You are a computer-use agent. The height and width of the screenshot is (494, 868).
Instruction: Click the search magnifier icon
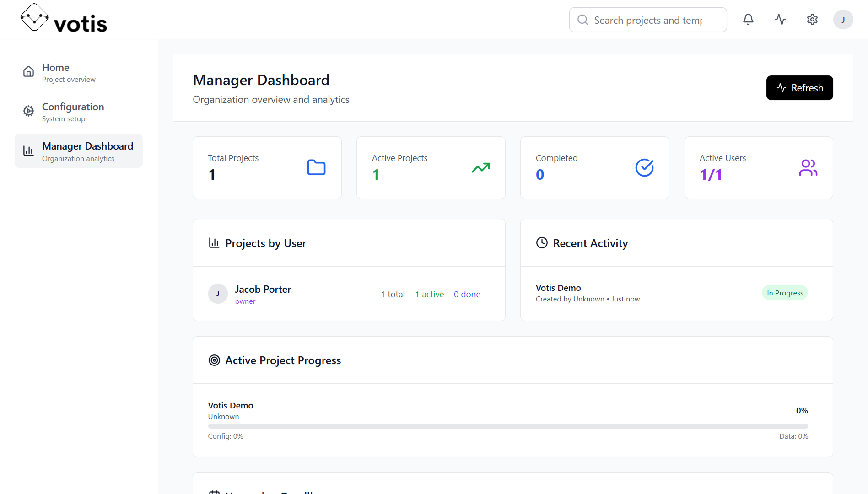[582, 20]
